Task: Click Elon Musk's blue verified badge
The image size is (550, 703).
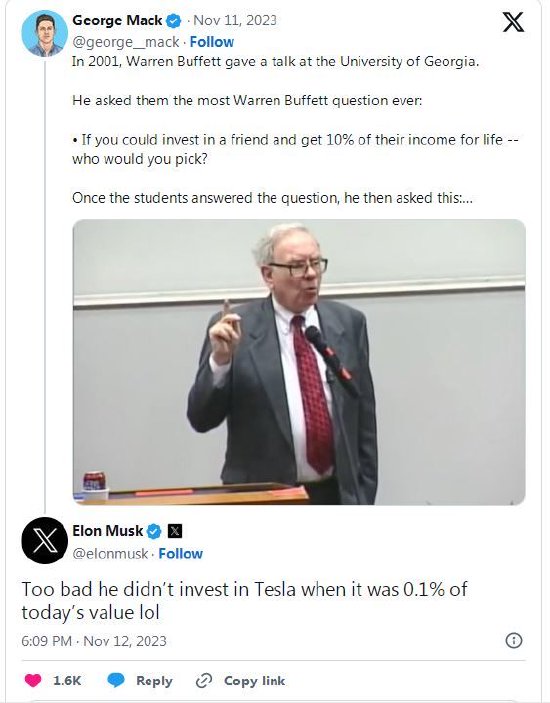Action: pyautogui.click(x=154, y=532)
